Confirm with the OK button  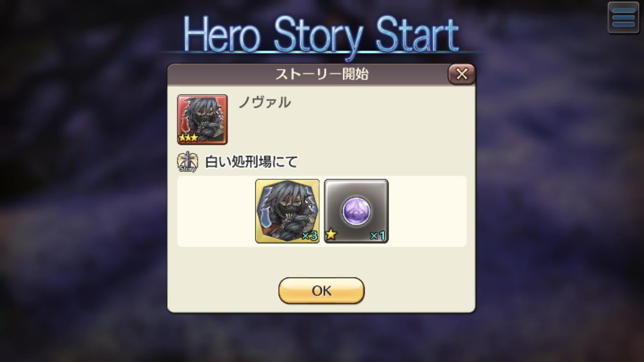point(322,291)
